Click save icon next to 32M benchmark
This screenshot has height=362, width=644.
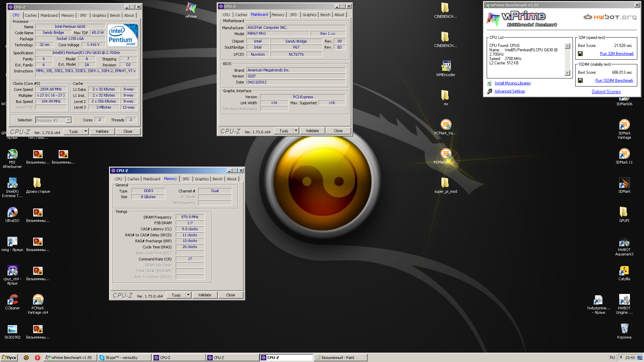580,54
